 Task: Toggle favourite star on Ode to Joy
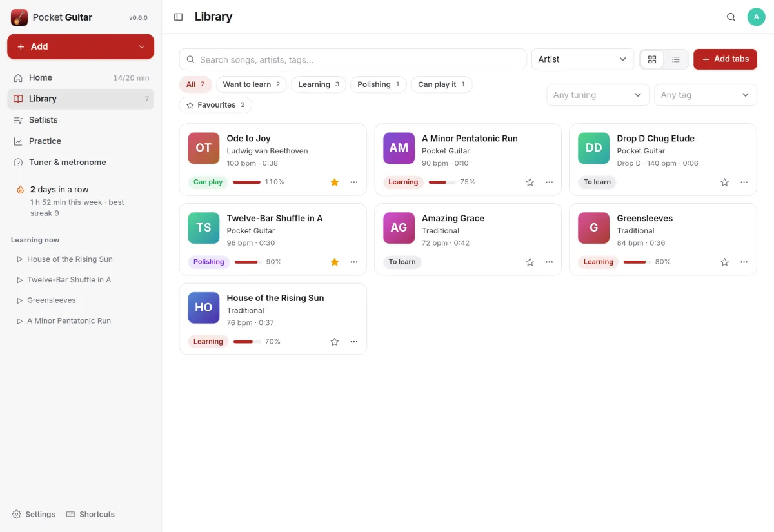click(335, 182)
